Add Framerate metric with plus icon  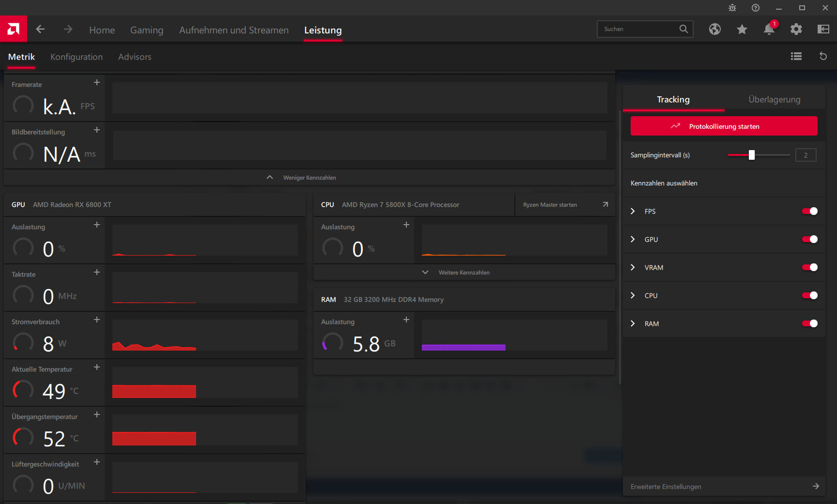pyautogui.click(x=97, y=83)
